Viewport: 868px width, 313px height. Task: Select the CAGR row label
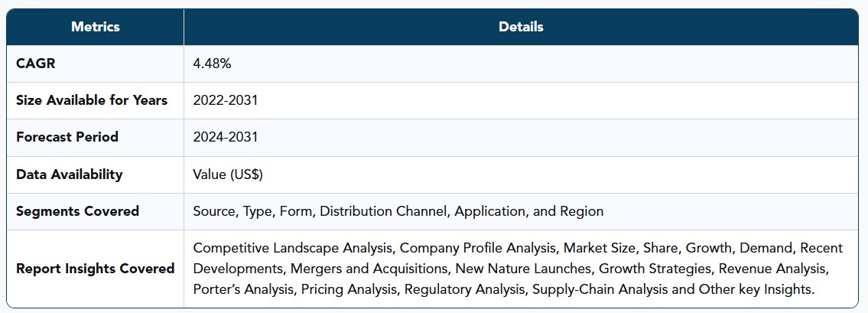(x=36, y=64)
